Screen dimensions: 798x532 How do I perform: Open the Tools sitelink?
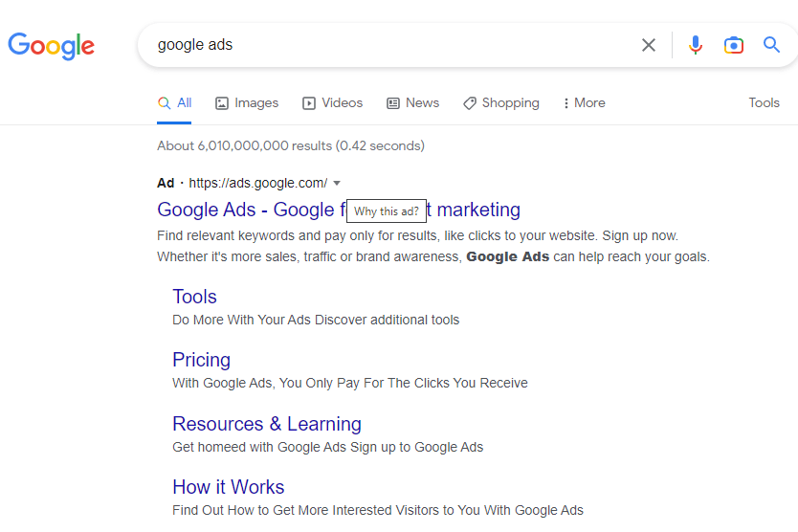click(194, 297)
